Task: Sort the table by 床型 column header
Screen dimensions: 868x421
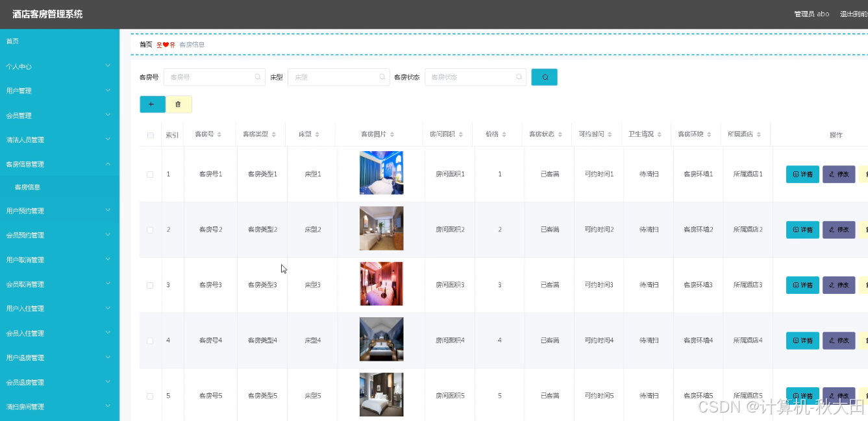Action: pyautogui.click(x=318, y=135)
